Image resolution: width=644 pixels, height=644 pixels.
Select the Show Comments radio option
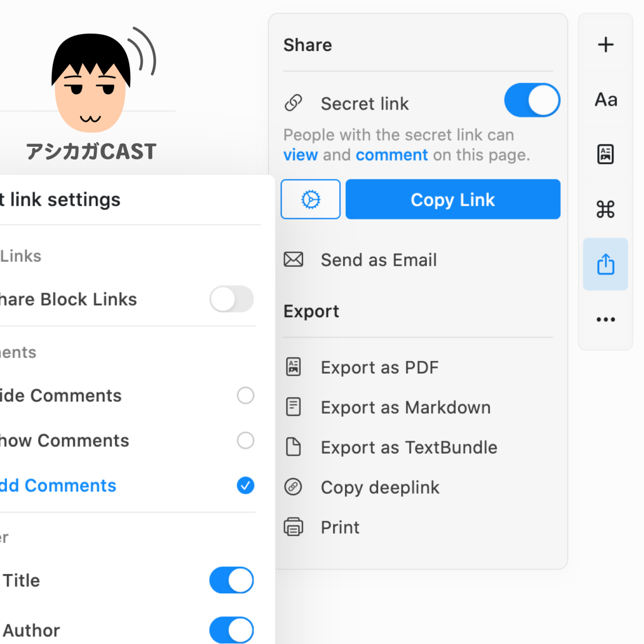tap(245, 440)
